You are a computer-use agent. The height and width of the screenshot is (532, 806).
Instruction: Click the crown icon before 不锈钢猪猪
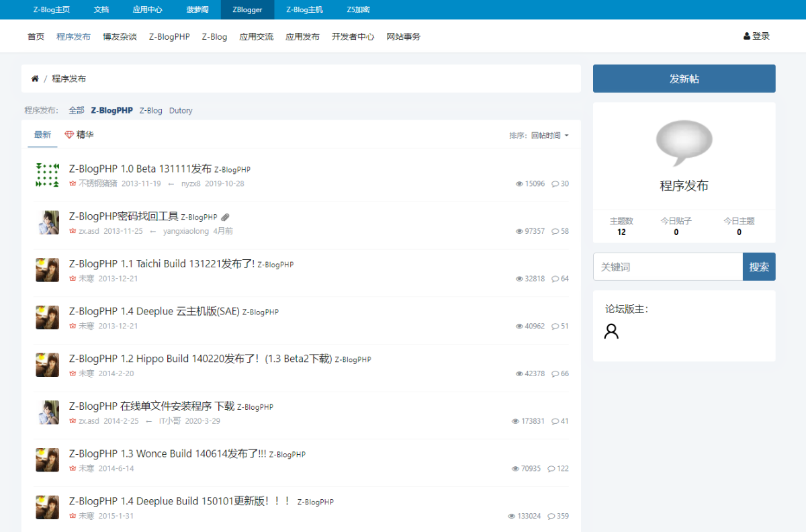[x=73, y=183]
